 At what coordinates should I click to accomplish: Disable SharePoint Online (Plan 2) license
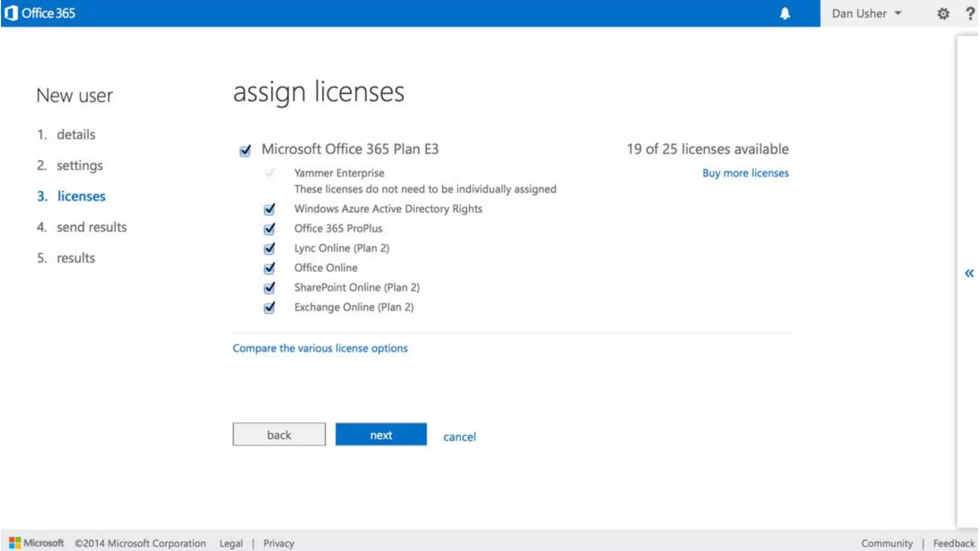click(x=269, y=287)
